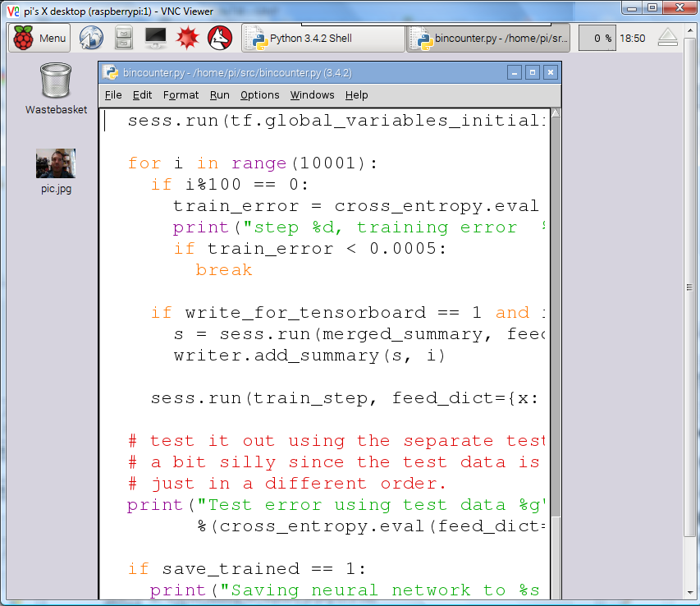Screen dimensions: 700x606
Task: Open the File menu in IDLE
Action: click(113, 94)
